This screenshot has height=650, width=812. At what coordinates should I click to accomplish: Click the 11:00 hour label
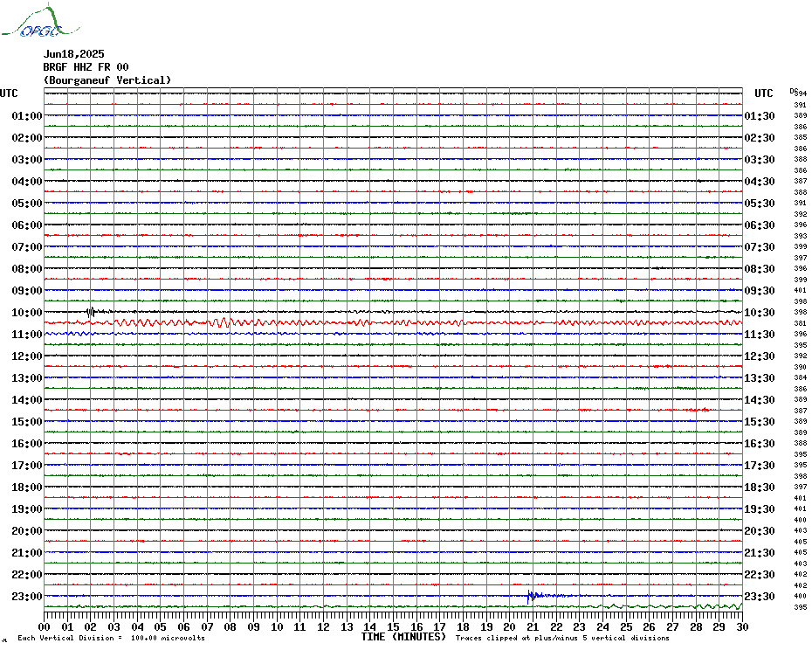coord(27,335)
